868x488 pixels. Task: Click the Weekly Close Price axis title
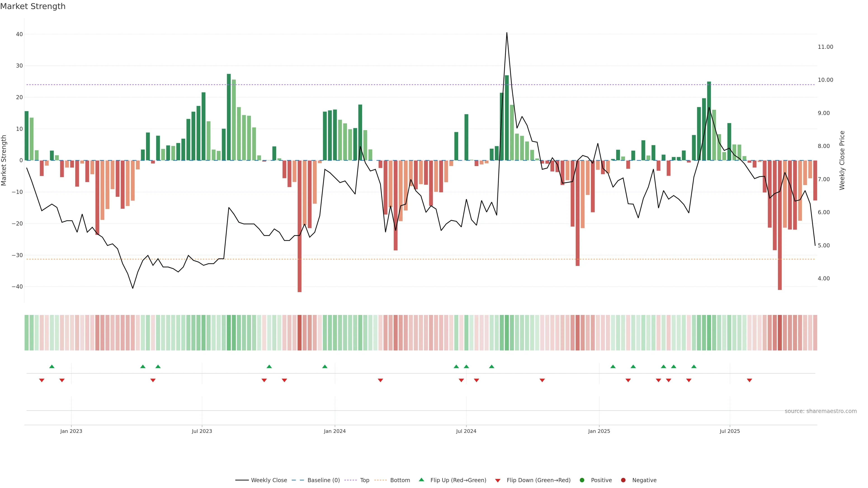point(842,160)
